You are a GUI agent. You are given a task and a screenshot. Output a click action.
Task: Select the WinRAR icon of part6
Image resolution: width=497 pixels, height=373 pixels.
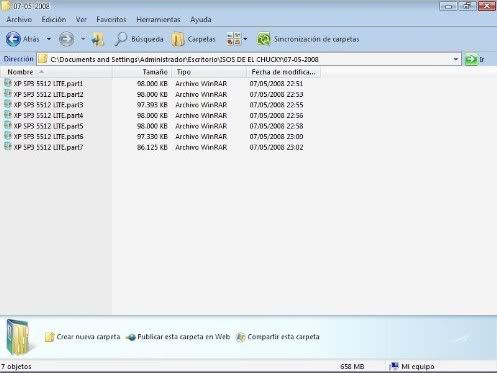[x=8, y=136]
